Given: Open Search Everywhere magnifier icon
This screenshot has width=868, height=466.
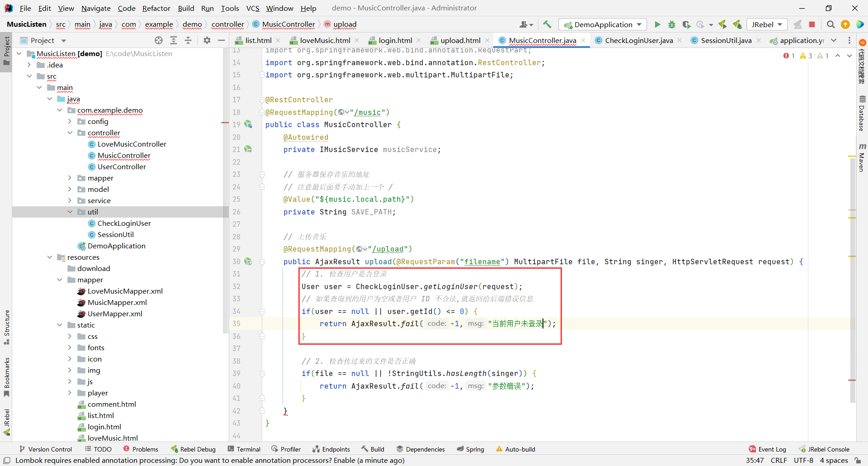Looking at the screenshot, I should click(x=830, y=24).
